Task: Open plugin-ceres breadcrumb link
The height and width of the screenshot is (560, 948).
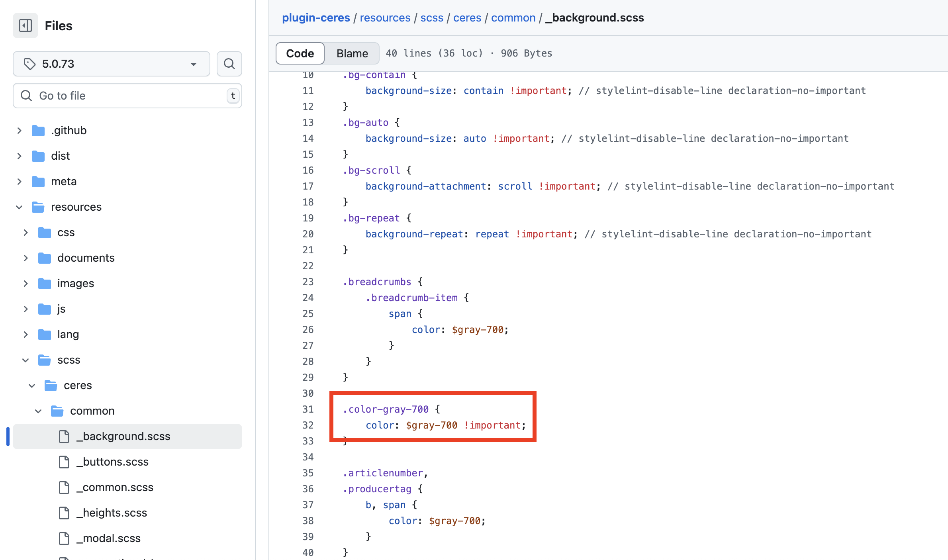Action: click(x=316, y=18)
